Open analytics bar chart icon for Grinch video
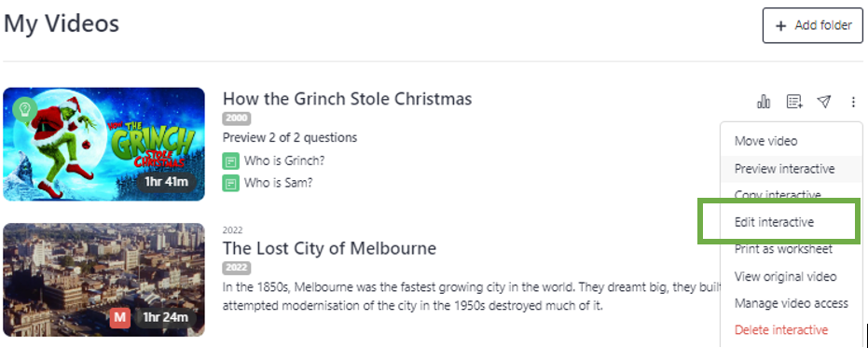This screenshot has width=868, height=348. point(764,102)
